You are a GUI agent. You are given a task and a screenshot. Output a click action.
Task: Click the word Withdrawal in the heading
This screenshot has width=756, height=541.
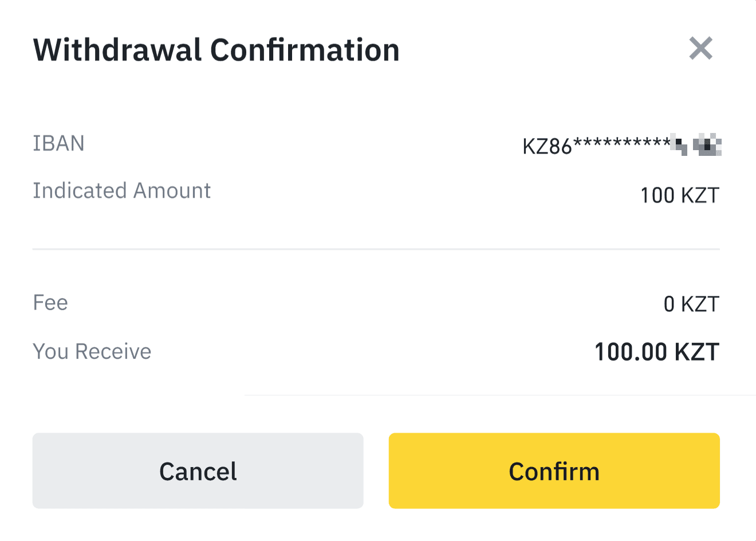tap(117, 50)
